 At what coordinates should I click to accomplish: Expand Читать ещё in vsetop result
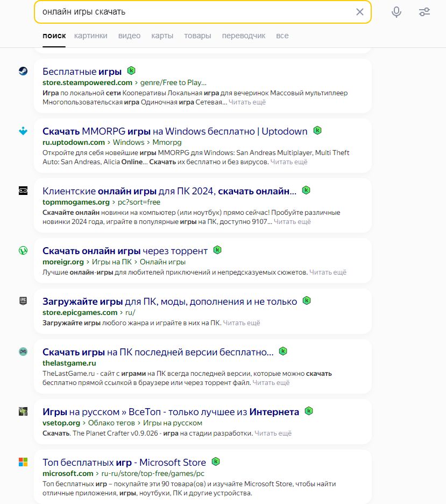[x=273, y=433]
